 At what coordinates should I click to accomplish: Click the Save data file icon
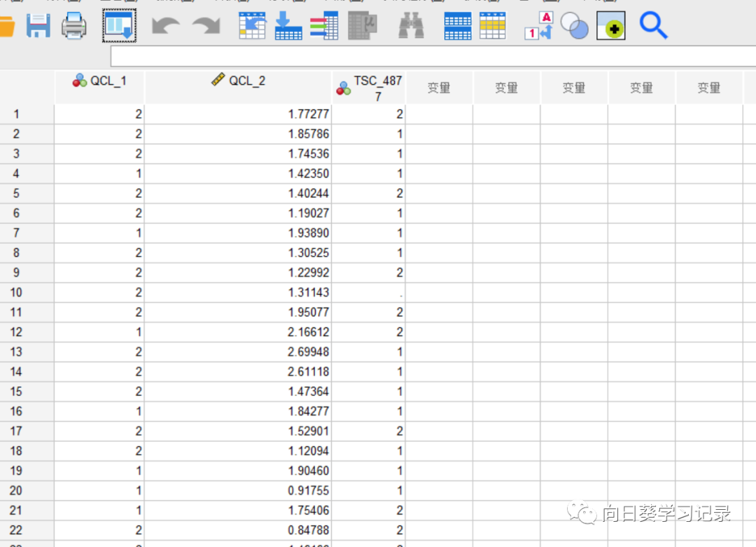point(38,26)
